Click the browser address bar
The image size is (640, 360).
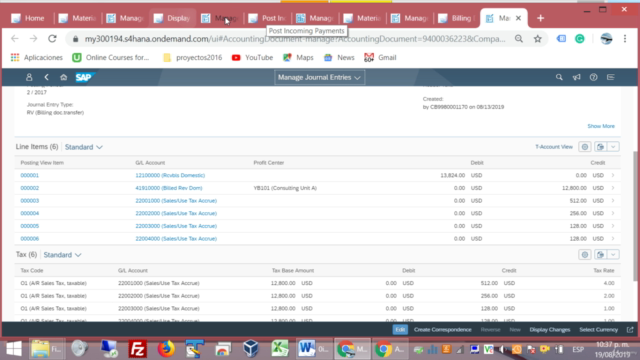[294, 39]
